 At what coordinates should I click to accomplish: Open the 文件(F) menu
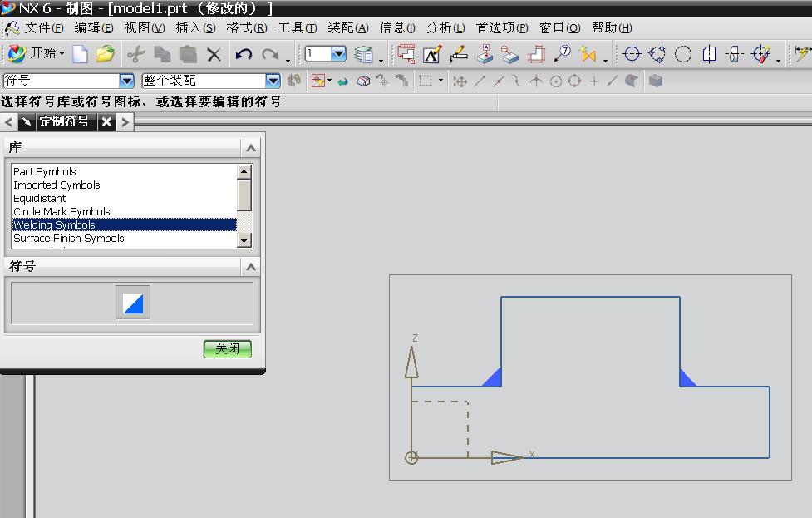point(43,28)
